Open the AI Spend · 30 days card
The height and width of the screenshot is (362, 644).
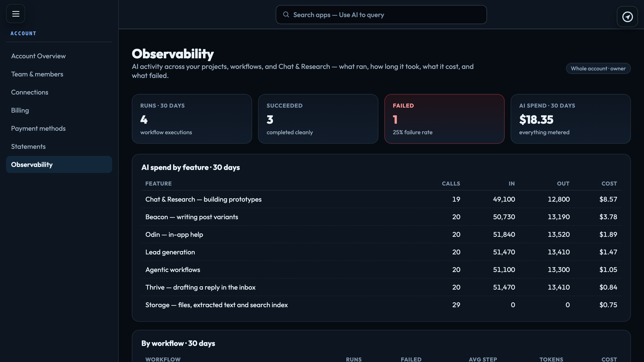point(571,119)
